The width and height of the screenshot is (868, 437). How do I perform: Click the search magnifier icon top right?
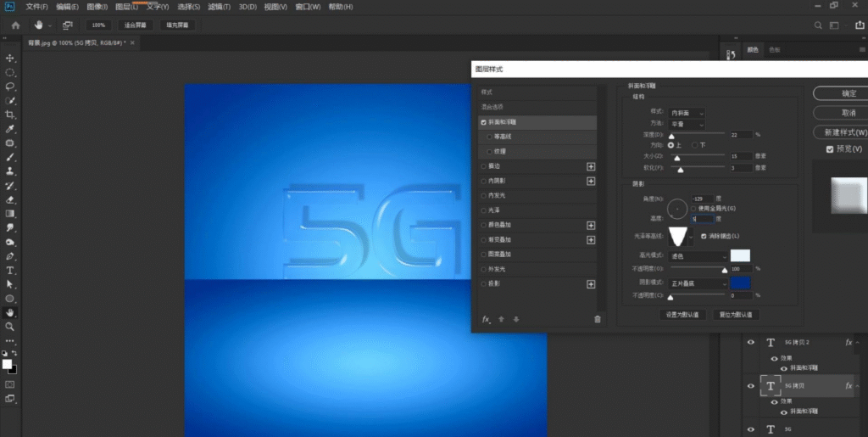[818, 25]
